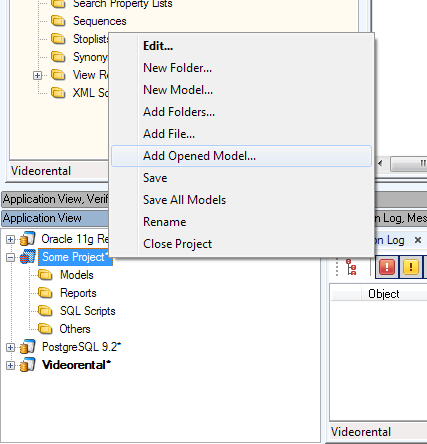This screenshot has height=444, width=427.
Task: Select the Reports folder label
Action: pos(78,293)
